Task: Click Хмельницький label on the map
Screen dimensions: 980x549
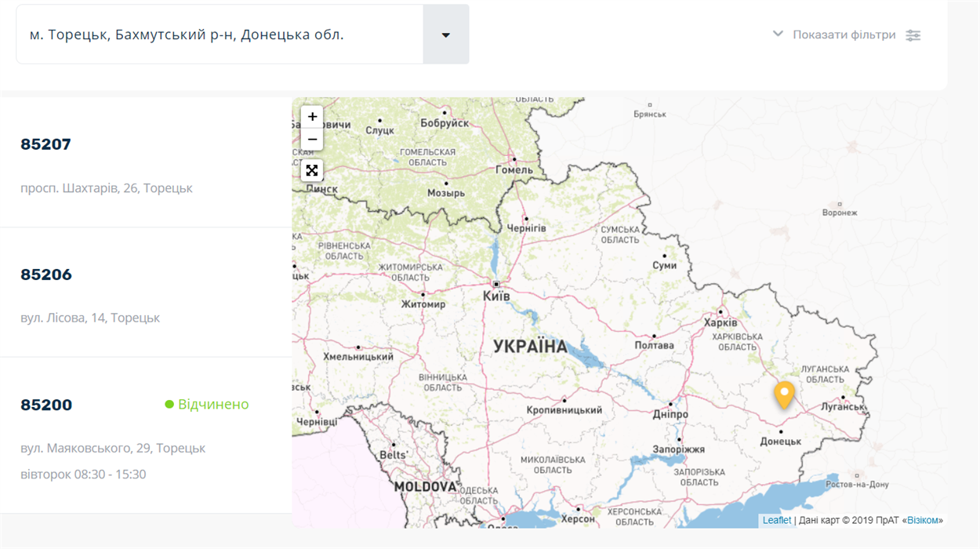Action: (x=358, y=357)
